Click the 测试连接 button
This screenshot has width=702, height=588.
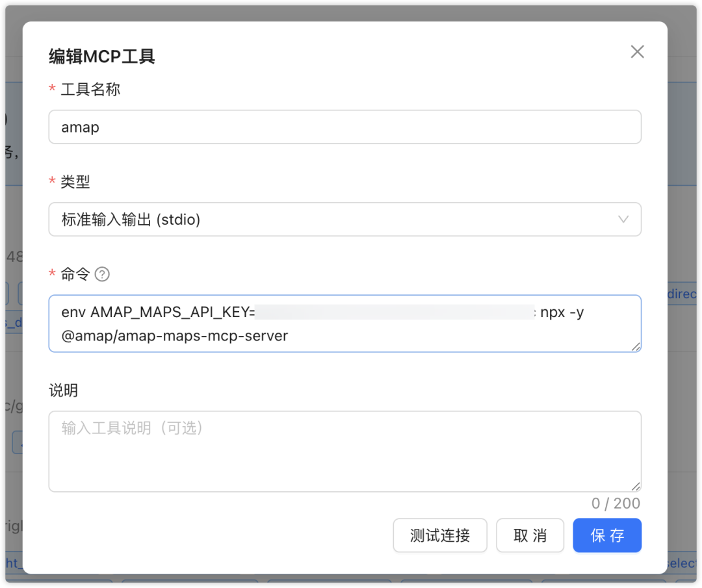click(x=440, y=535)
